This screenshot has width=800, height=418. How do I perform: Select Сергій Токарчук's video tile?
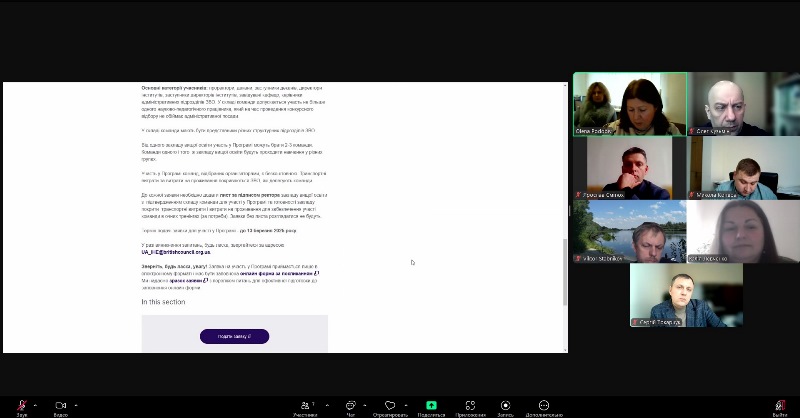[x=687, y=295]
